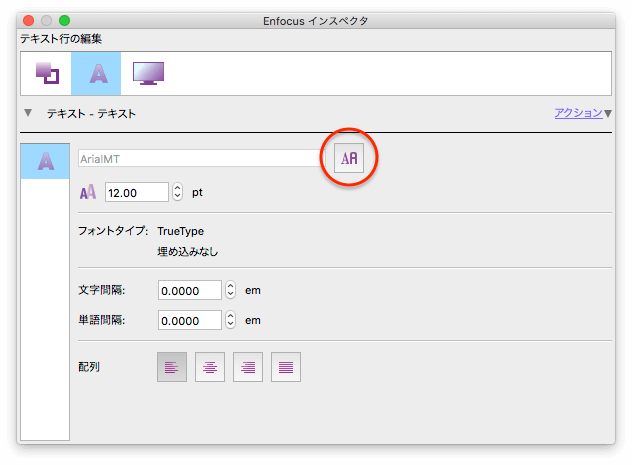Collapse the テキスト - テキスト section triangle

(28, 113)
